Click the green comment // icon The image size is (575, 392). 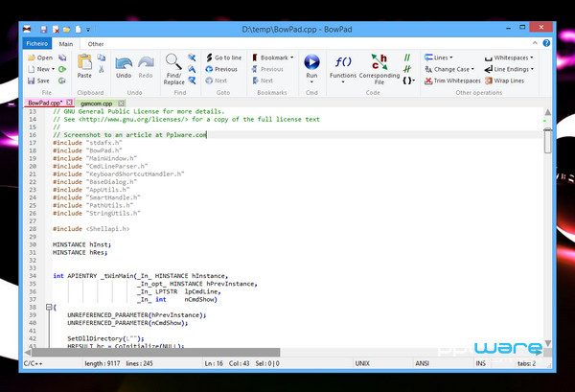point(407,58)
